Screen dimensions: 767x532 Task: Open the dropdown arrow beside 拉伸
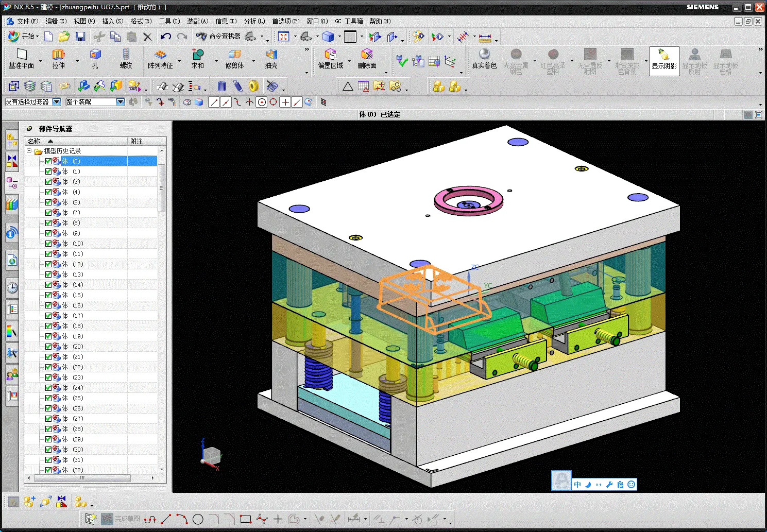tap(77, 61)
